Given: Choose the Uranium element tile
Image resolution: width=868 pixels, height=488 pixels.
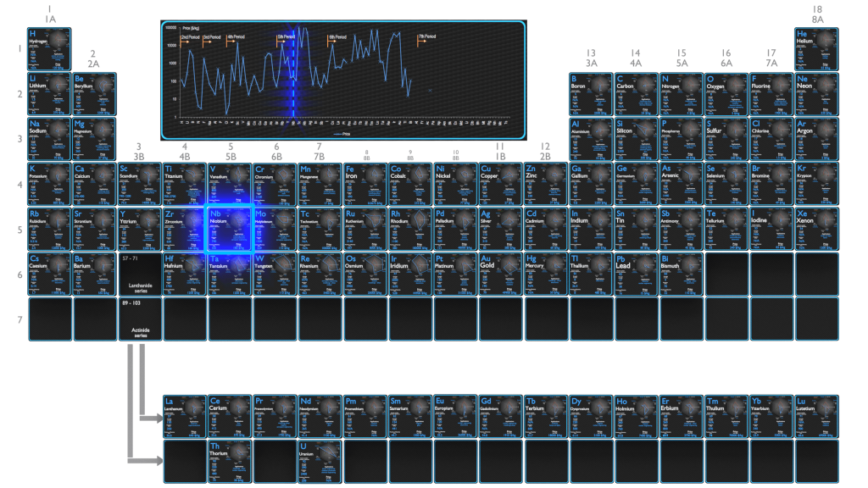Looking at the screenshot, I should [x=320, y=461].
